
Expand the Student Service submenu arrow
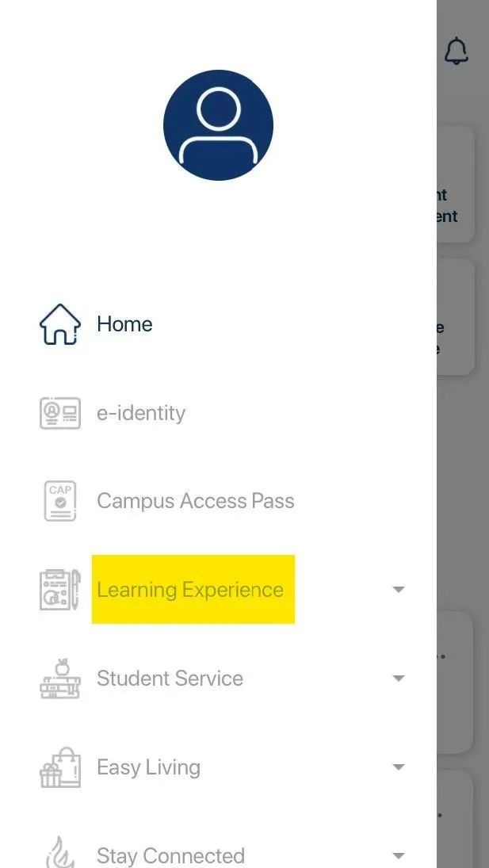(x=399, y=678)
